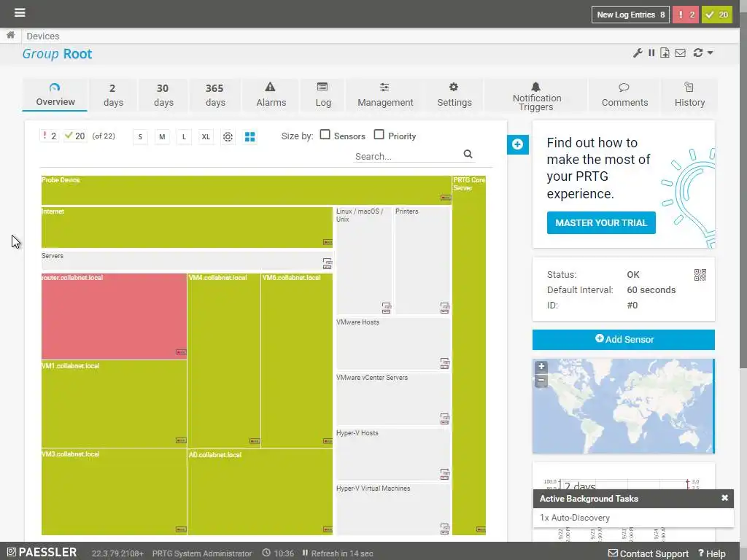Click device icon in Printers tile
Image resolution: width=747 pixels, height=560 pixels.
[444, 308]
